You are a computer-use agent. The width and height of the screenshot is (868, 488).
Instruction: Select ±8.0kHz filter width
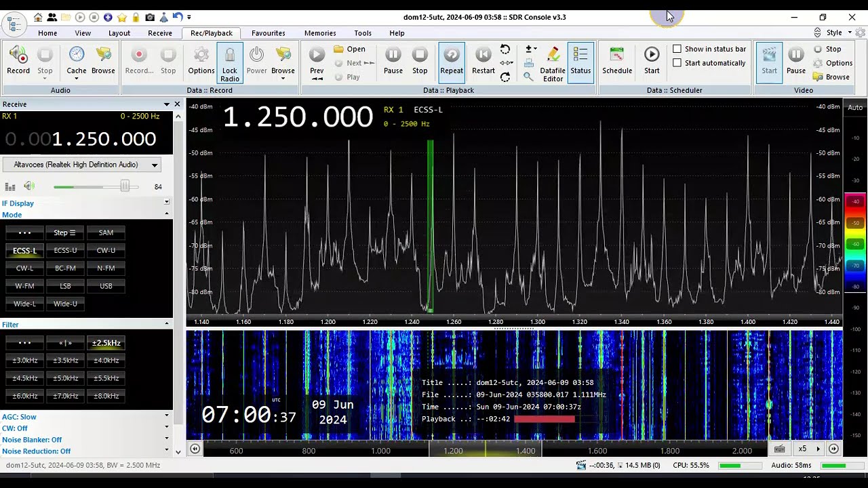(106, 396)
